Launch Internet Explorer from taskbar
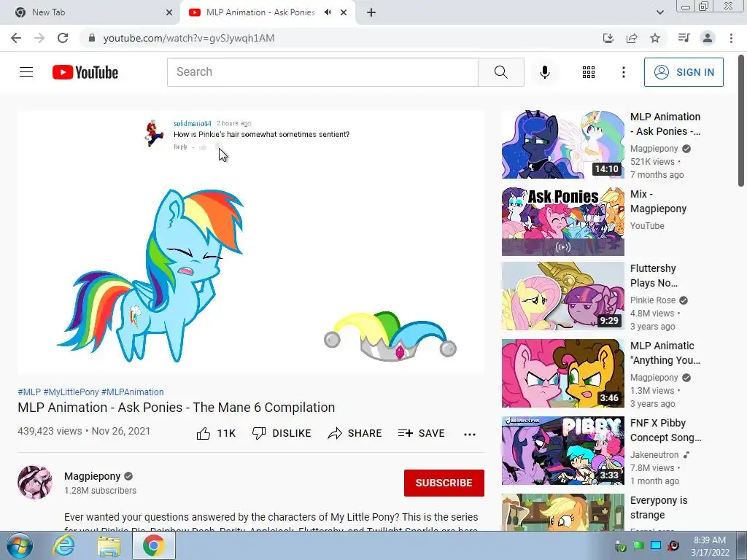747x560 pixels. pyautogui.click(x=64, y=546)
